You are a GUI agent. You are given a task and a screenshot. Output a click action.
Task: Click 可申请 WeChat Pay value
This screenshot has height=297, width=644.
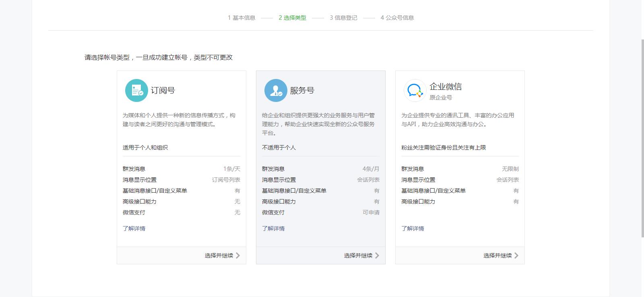[x=371, y=212]
